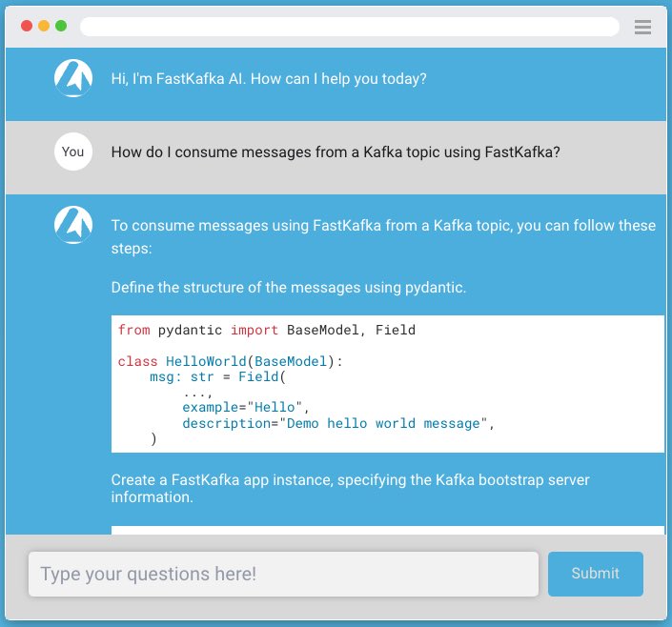Focus the "Type your questions here!" input
Screen dimensions: 672x627
[x=283, y=574]
